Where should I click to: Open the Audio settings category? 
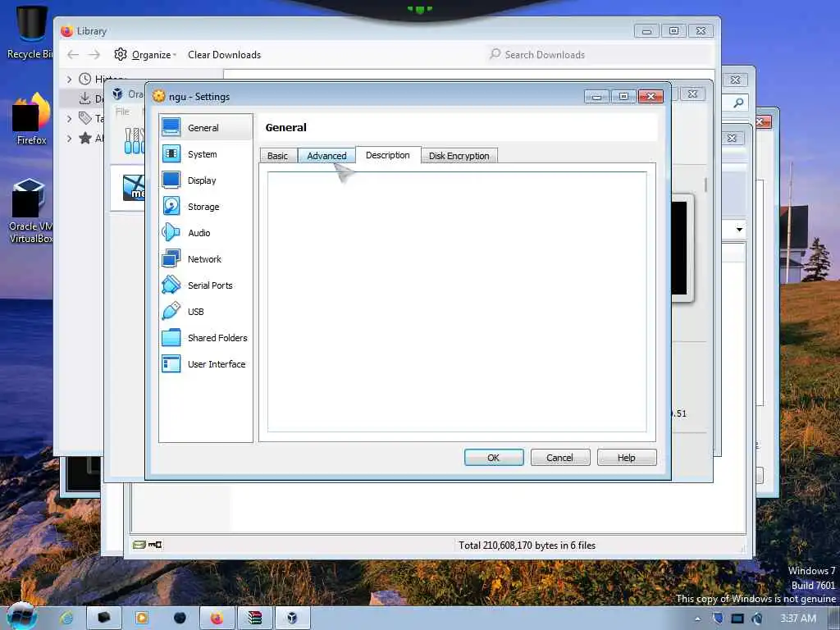206,233
